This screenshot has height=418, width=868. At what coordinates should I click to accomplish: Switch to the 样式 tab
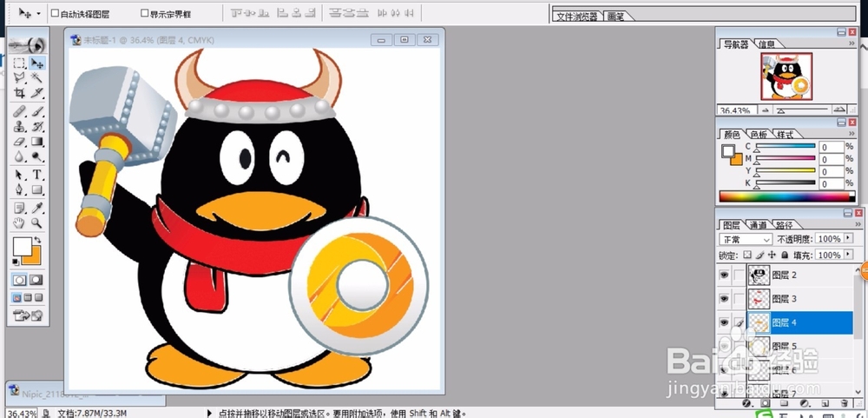click(x=785, y=135)
